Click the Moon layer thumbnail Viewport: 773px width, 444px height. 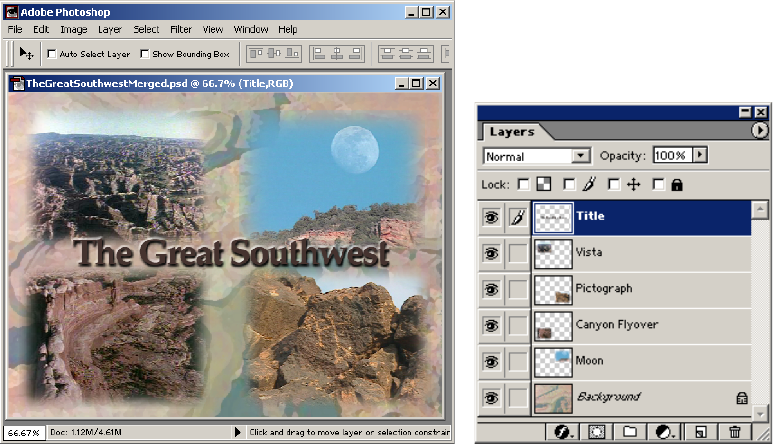[x=553, y=362]
